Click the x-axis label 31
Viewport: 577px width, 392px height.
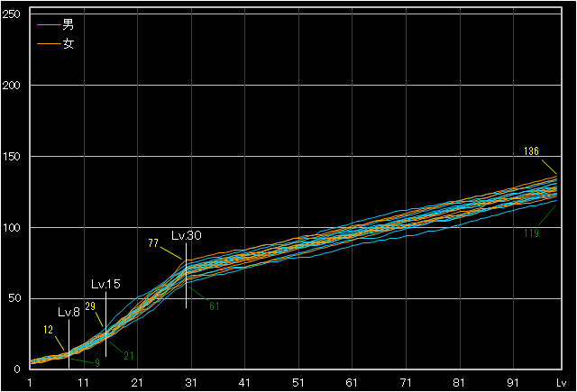[x=190, y=383]
